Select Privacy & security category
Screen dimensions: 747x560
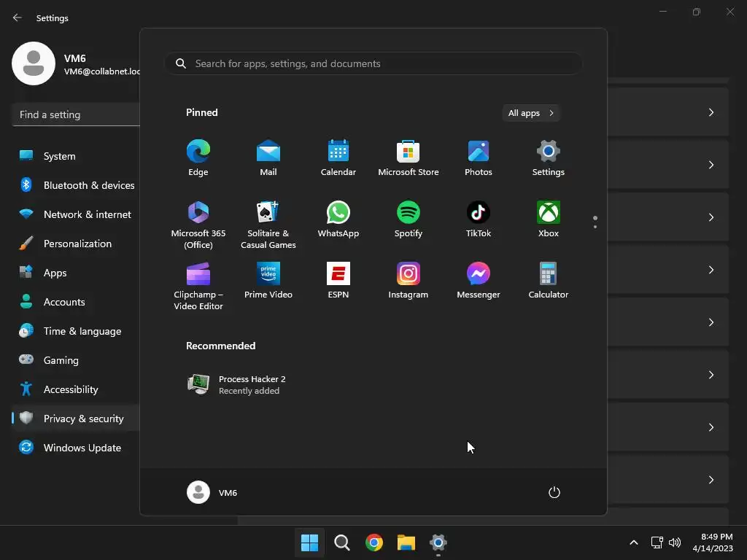point(76,419)
